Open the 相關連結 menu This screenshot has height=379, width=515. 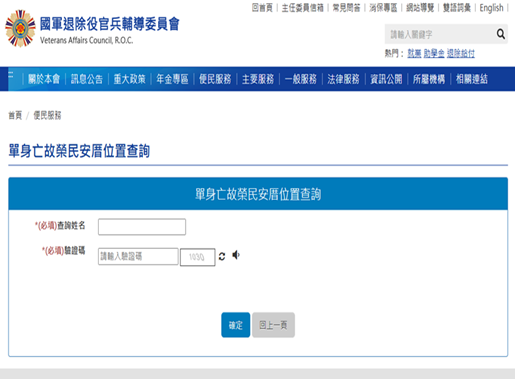tap(472, 79)
